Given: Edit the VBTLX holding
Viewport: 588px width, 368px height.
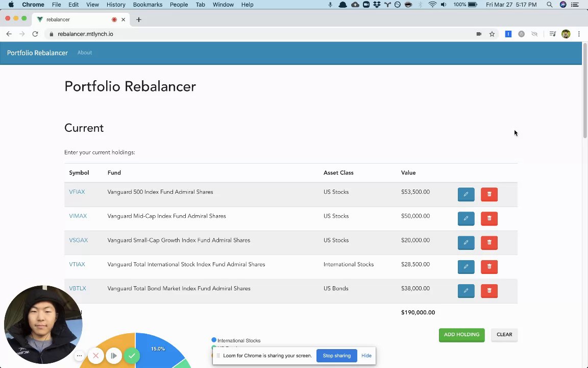Looking at the screenshot, I should (465, 291).
